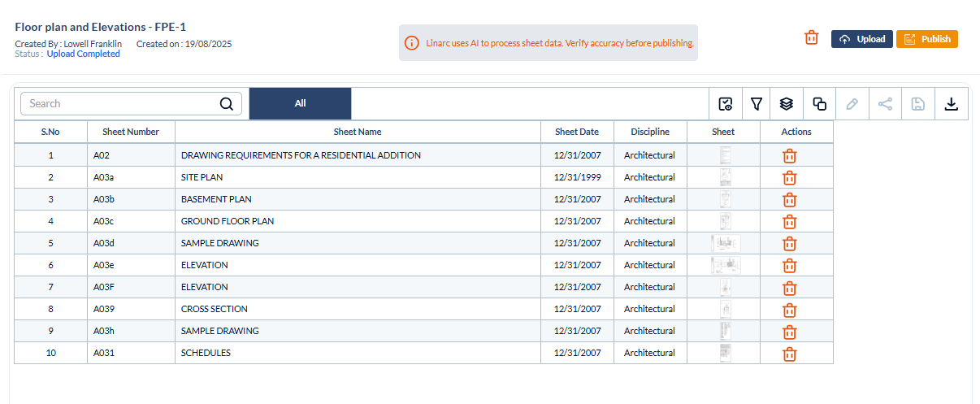
Task: Click the Sheet Number column header
Action: [131, 132]
